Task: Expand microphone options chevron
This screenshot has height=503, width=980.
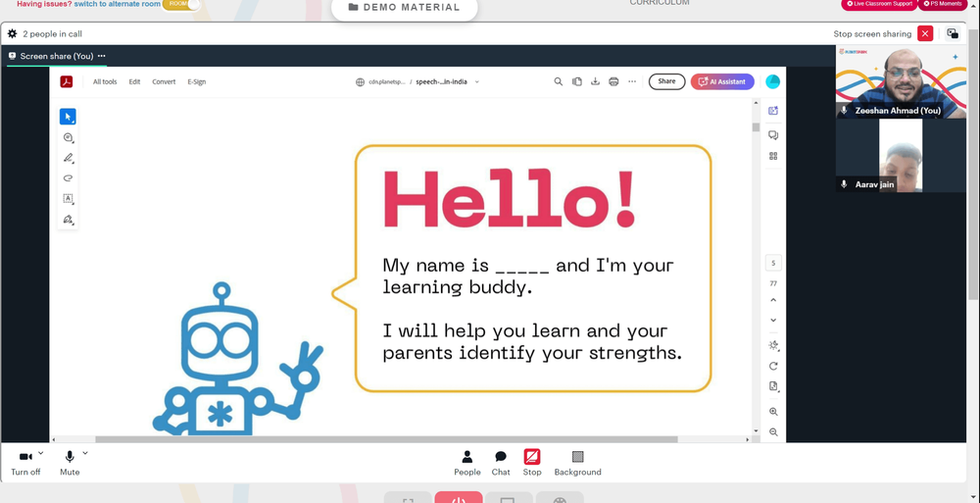Action: 85,453
